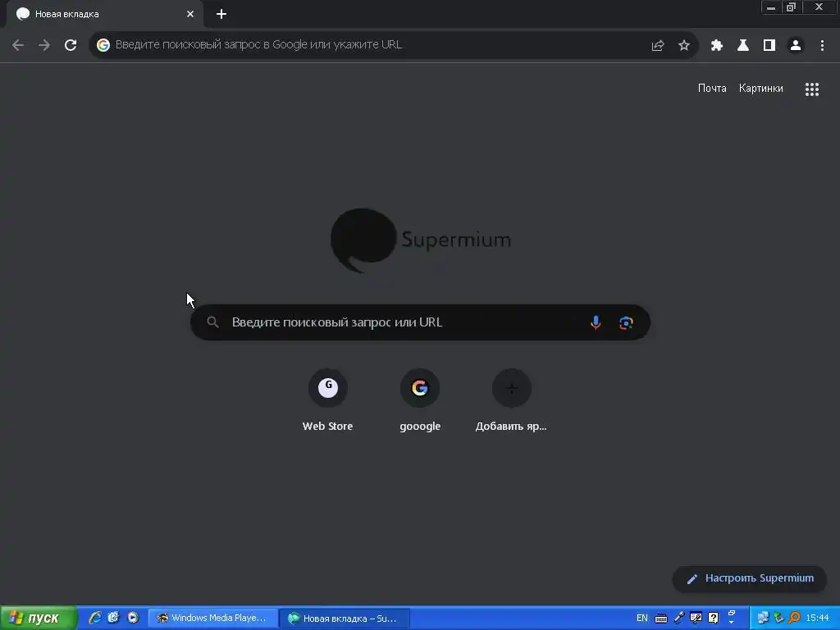
Task: Click the safely remove hardware tray icon
Action: [778, 619]
